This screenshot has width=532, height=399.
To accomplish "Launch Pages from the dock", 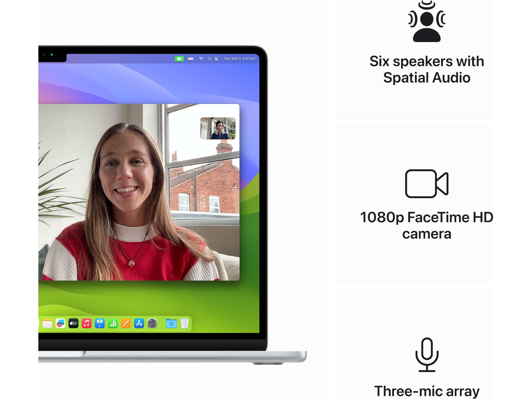I will coord(126,323).
